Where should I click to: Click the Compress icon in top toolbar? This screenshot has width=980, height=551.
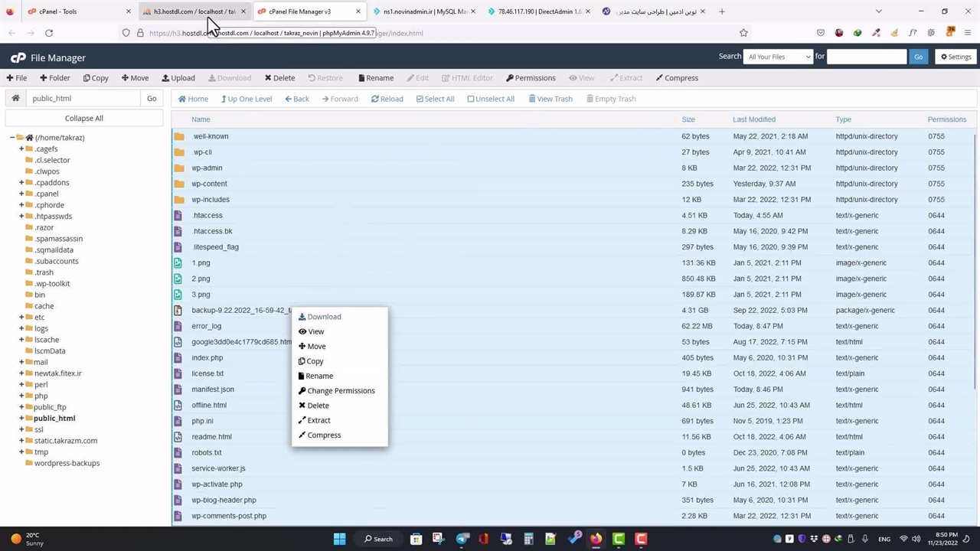[x=677, y=78]
